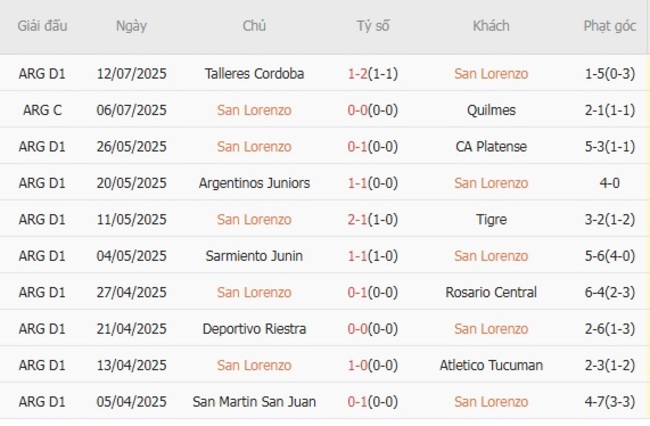Click the 2-1 score versus Tigre
This screenshot has width=650, height=426.
(x=358, y=220)
